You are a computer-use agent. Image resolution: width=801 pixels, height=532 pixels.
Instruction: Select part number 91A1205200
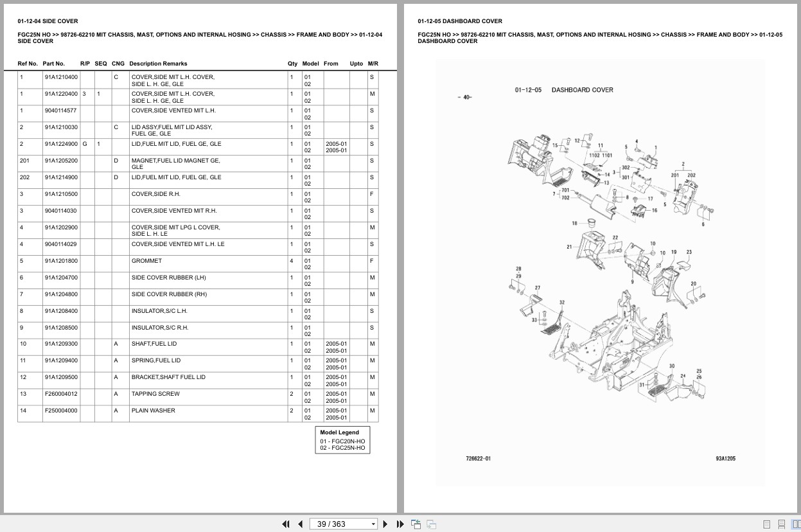[x=61, y=161]
